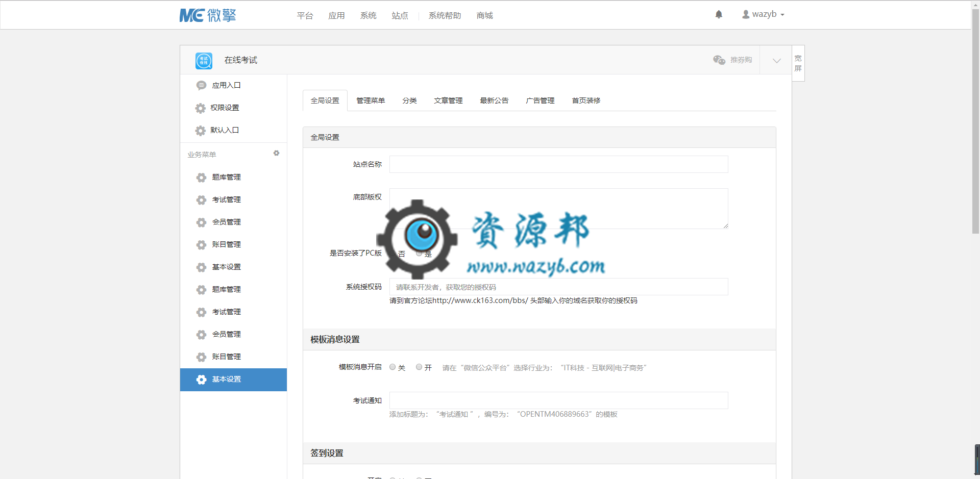
Task: Open the 站点 top menu
Action: click(x=400, y=16)
